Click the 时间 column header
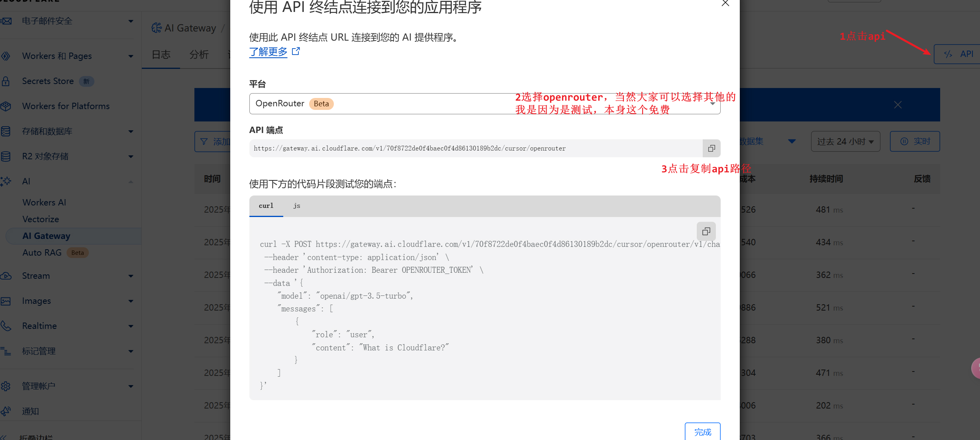This screenshot has height=440, width=980. [212, 179]
